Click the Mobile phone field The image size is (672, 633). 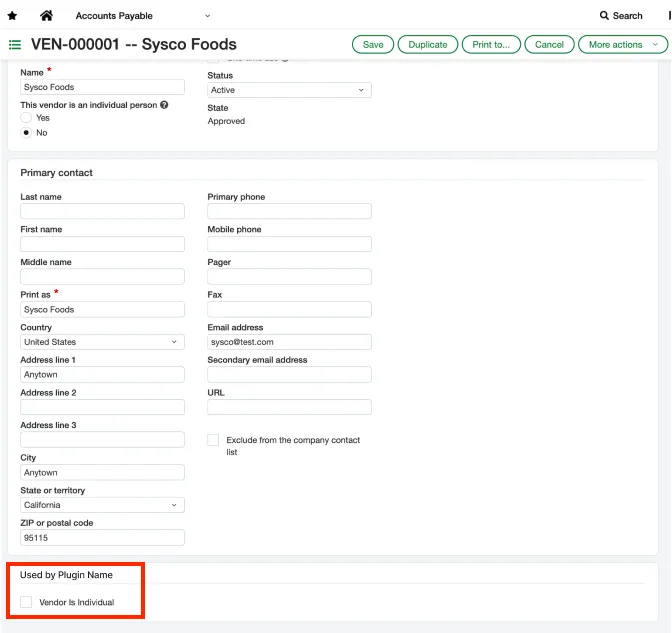[x=289, y=244]
